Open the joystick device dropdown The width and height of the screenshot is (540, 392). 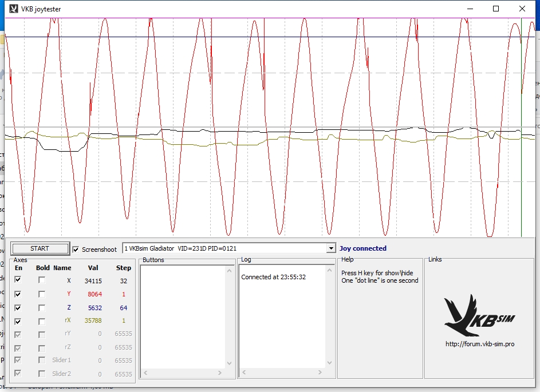tap(330, 248)
